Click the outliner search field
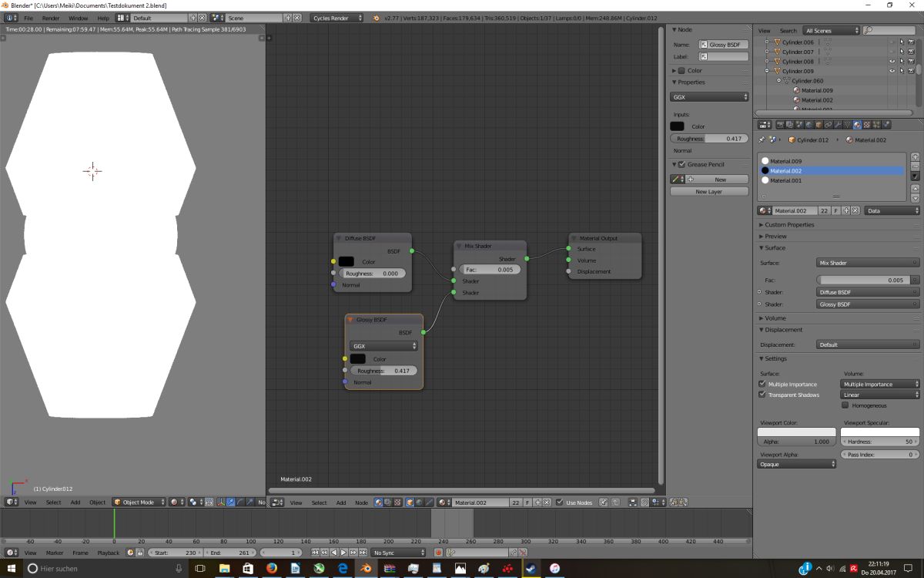924x578 pixels. [889, 30]
